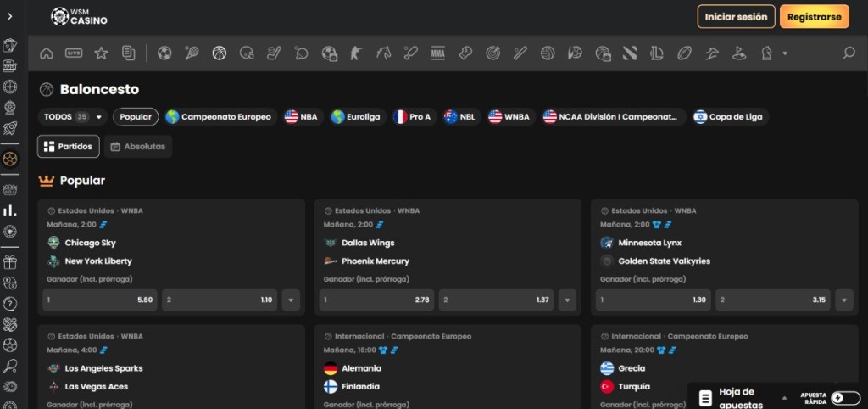Open my bets documents icon
The height and width of the screenshot is (409, 868).
click(129, 53)
